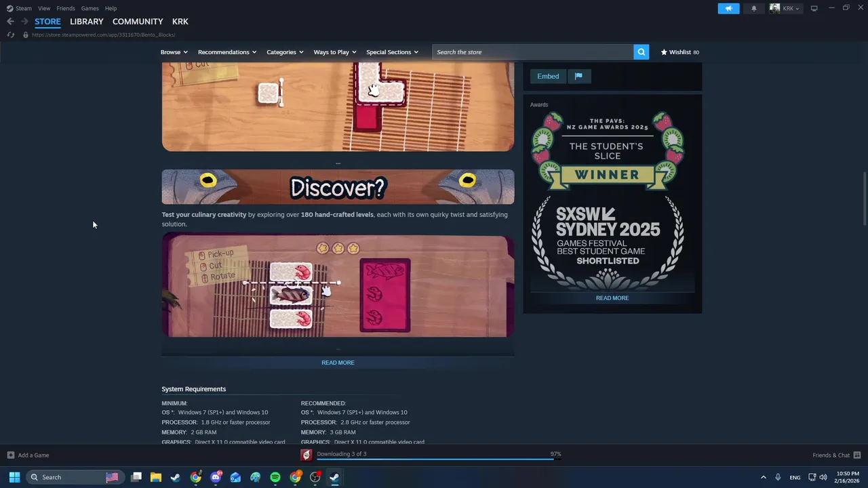Viewport: 868px width, 488px height.
Task: Open the Friends & Chat icon
Action: tap(857, 455)
